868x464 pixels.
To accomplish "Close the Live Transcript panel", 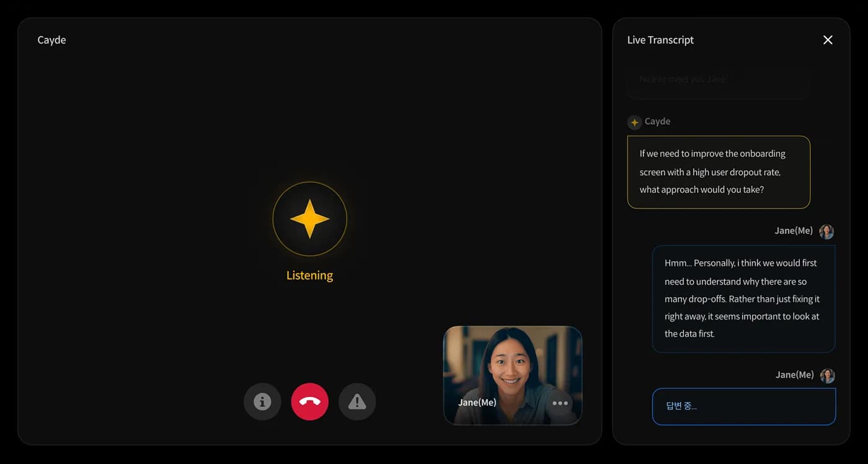I will (828, 40).
